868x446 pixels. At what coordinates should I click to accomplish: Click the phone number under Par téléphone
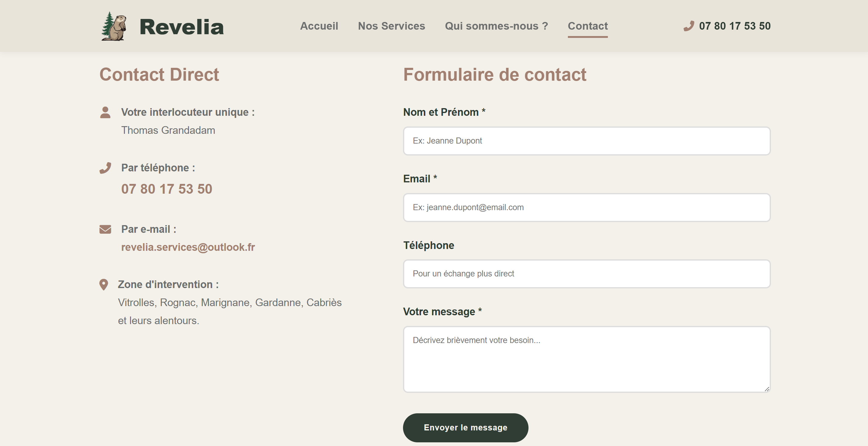[x=167, y=189]
